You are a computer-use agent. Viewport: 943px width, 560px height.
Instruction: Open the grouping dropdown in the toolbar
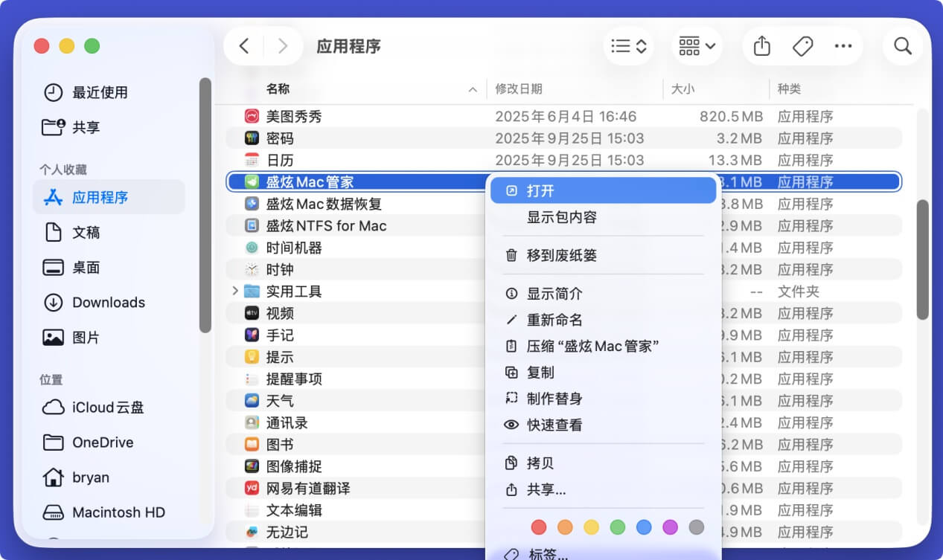coord(696,45)
